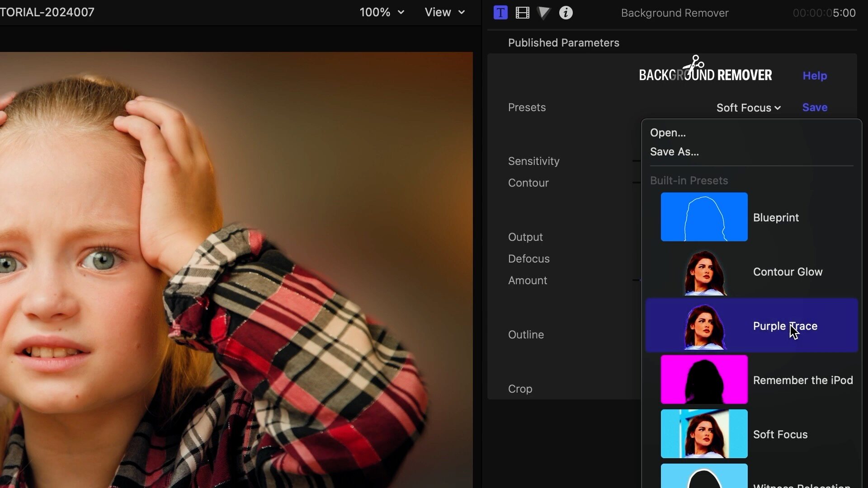Click the Save preset button
Viewport: 868px width, 488px height.
tap(815, 108)
